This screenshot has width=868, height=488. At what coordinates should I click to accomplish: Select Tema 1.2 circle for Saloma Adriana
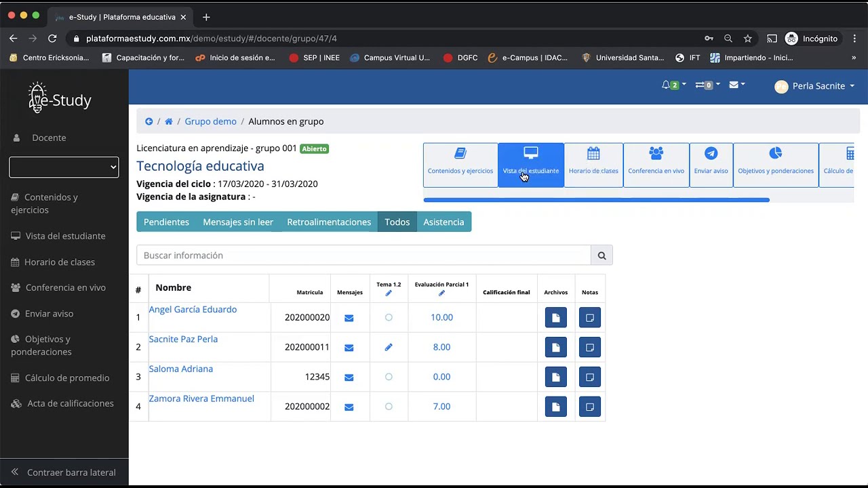click(389, 377)
